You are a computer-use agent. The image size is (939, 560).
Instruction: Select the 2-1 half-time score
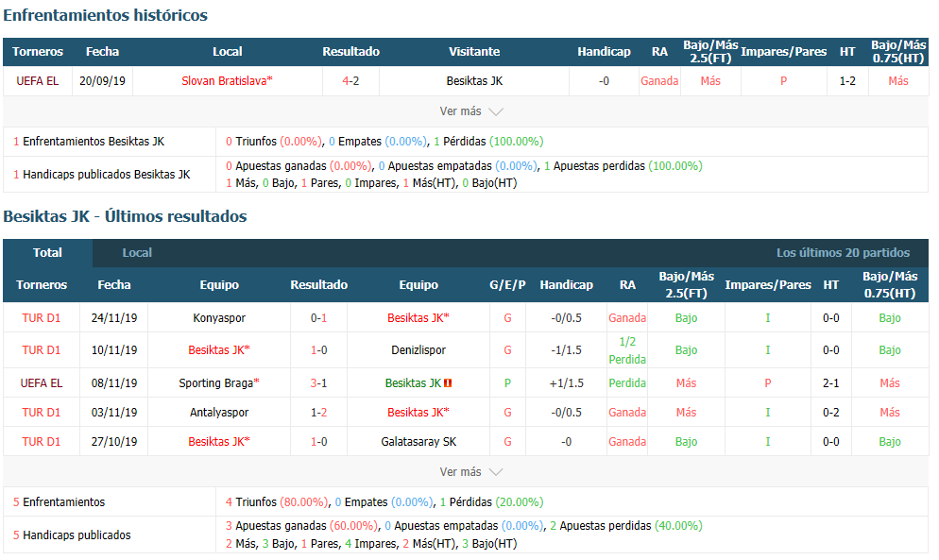click(x=830, y=383)
